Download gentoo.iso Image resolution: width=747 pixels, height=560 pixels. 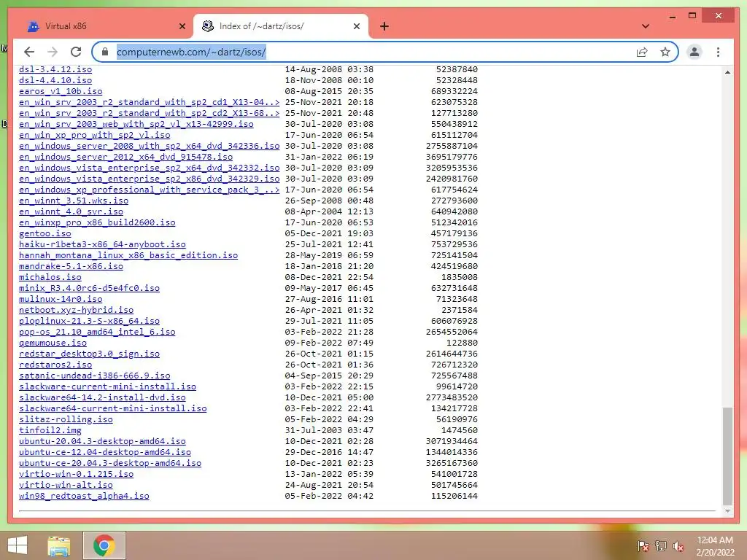point(44,234)
